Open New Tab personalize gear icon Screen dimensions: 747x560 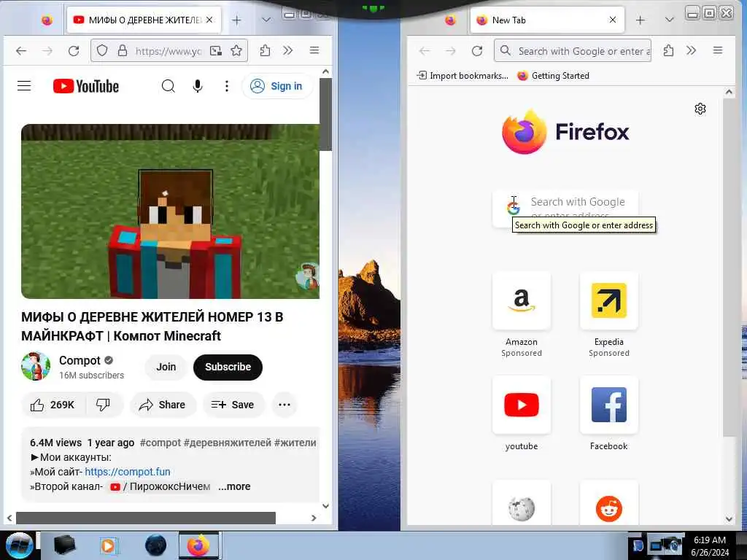700,109
